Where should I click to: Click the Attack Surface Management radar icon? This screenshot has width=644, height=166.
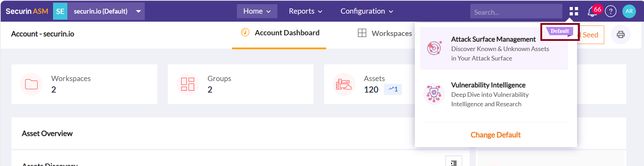pos(434,48)
